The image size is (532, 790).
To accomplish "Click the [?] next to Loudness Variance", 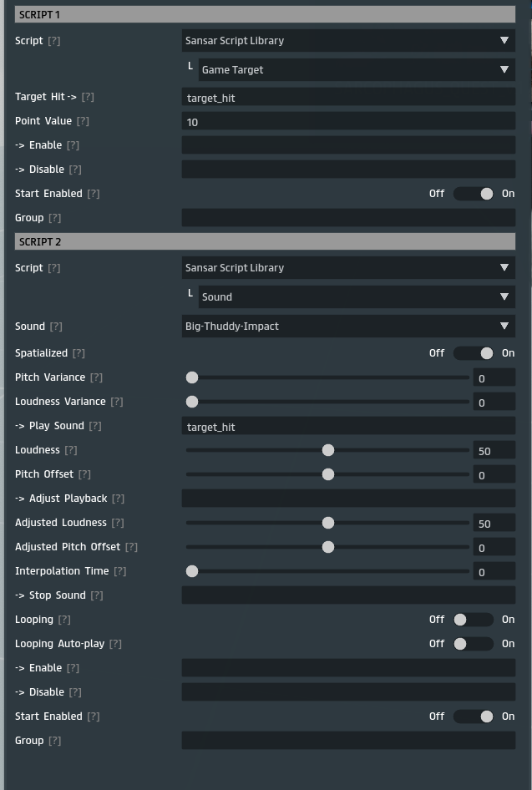I will 117,402.
